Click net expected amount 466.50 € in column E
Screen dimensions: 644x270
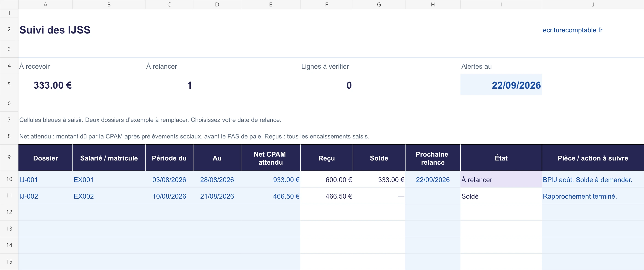click(270, 196)
